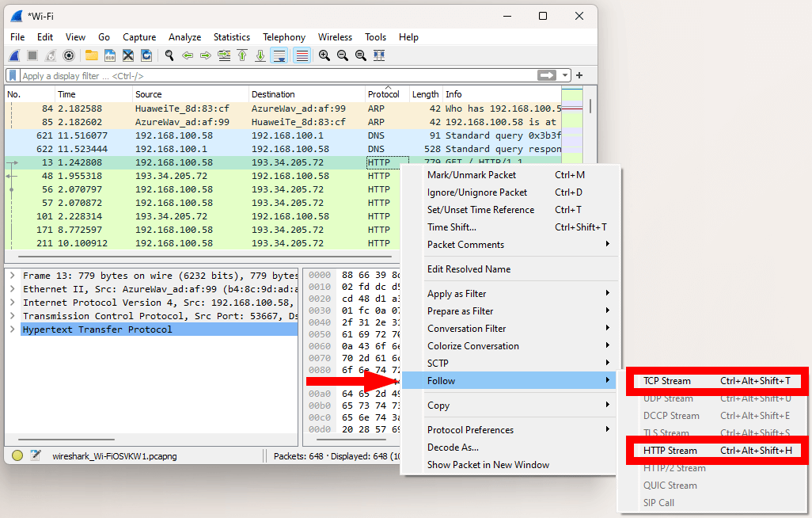Zoom out of the main window text
Image resolution: width=812 pixels, height=518 pixels.
pos(343,55)
